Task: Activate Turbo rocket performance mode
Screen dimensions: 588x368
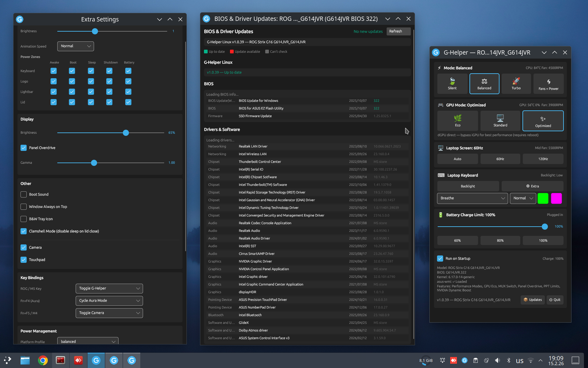Action: click(516, 82)
